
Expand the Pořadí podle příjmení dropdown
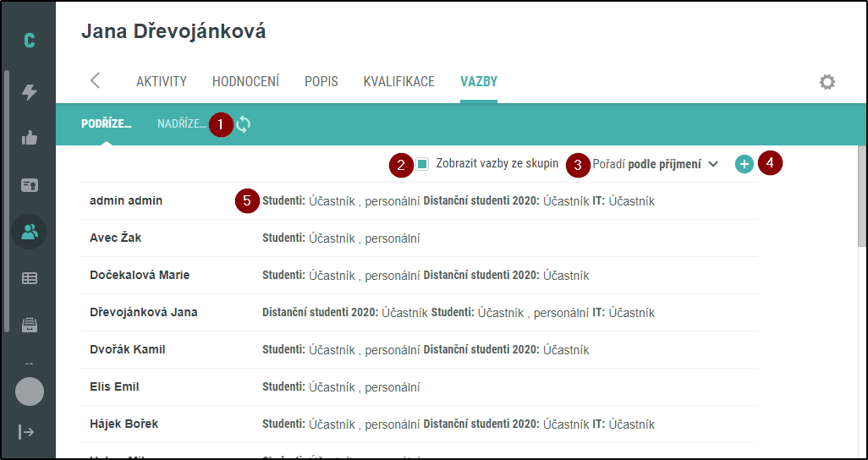[x=656, y=164]
